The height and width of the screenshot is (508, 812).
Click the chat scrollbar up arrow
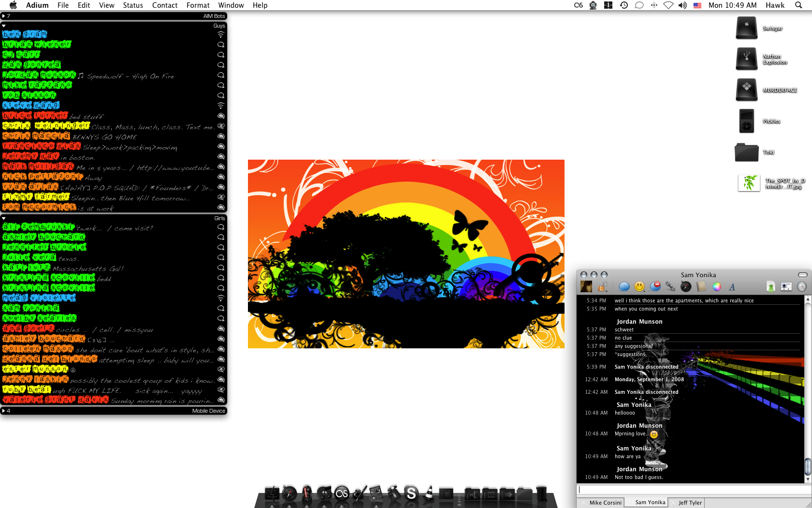[x=807, y=299]
